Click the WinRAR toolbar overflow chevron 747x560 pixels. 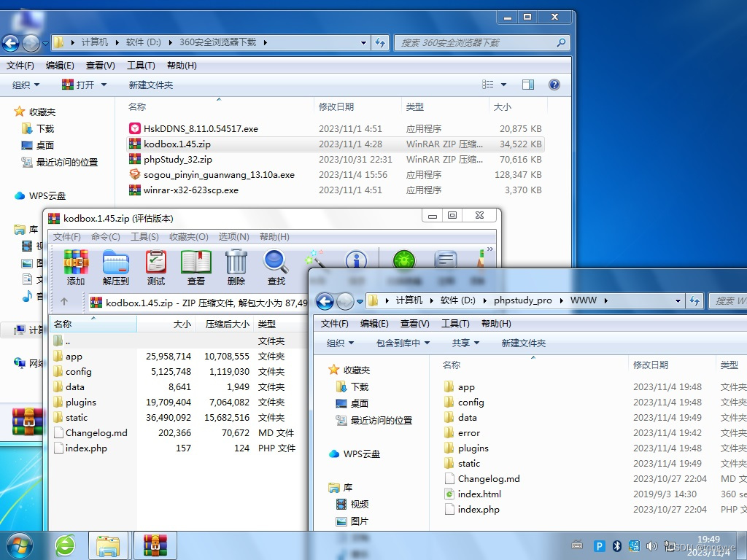pos(490,249)
